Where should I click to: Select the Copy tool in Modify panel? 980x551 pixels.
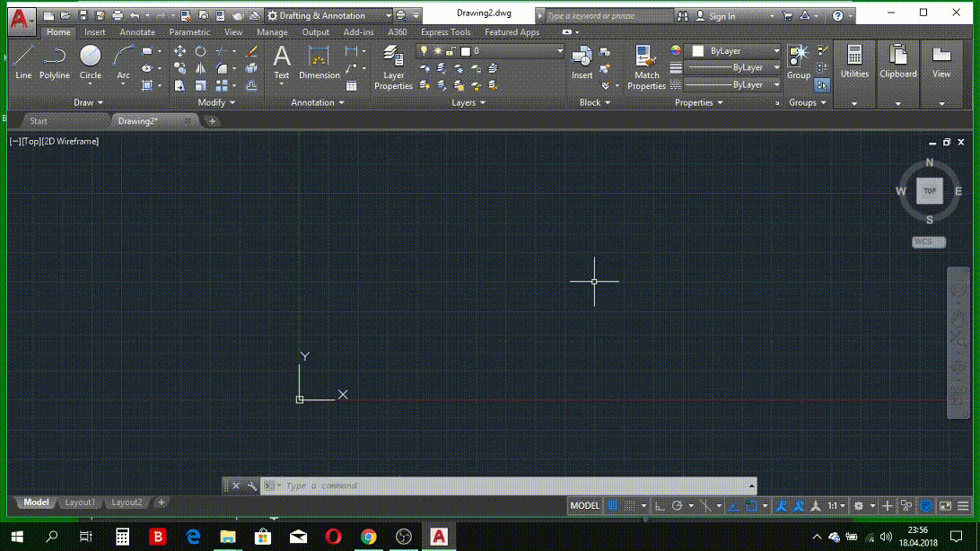click(x=180, y=69)
